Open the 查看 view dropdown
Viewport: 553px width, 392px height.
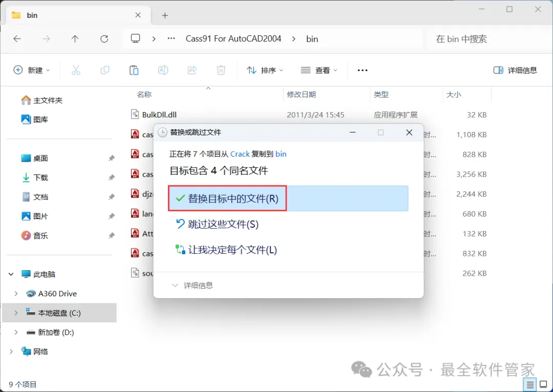319,70
